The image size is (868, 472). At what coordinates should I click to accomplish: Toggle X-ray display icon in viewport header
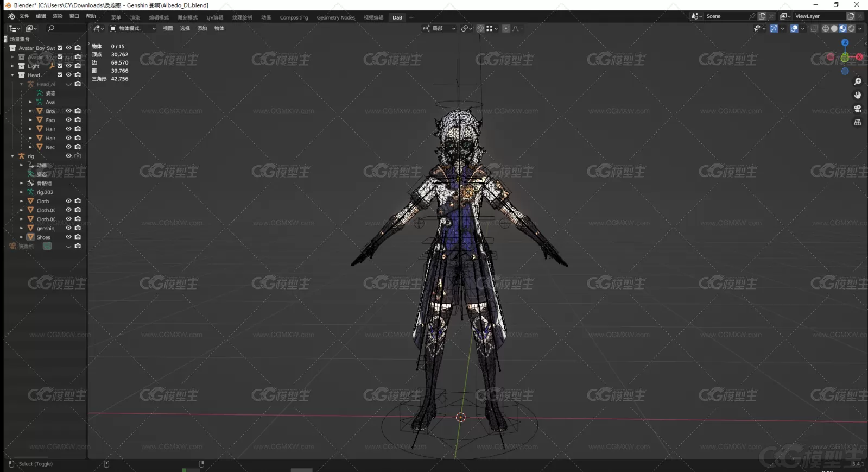(814, 28)
